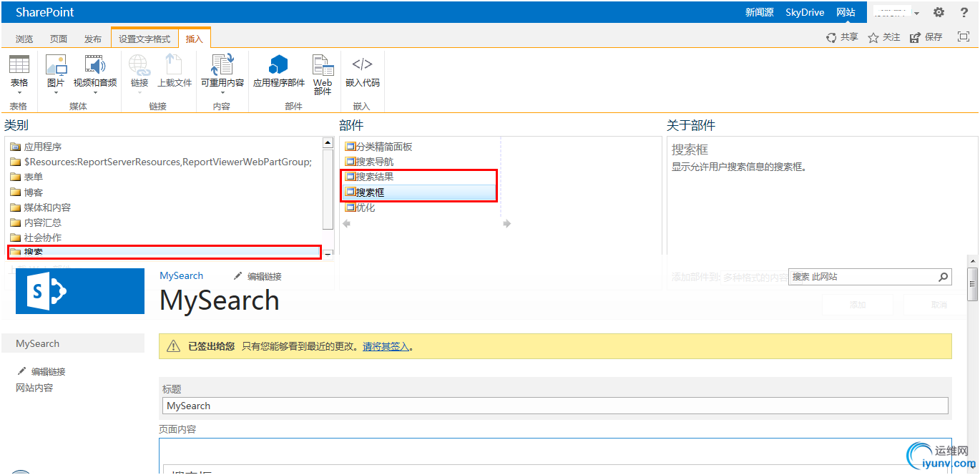Click the category list scroll down arrow
Screen dimensions: 980x475
pyautogui.click(x=328, y=253)
